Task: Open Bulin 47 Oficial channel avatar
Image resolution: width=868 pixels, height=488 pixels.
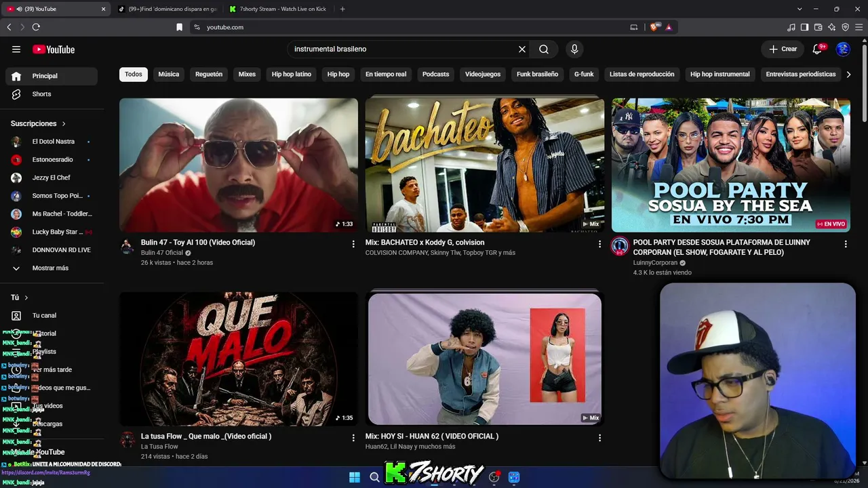Action: point(127,246)
